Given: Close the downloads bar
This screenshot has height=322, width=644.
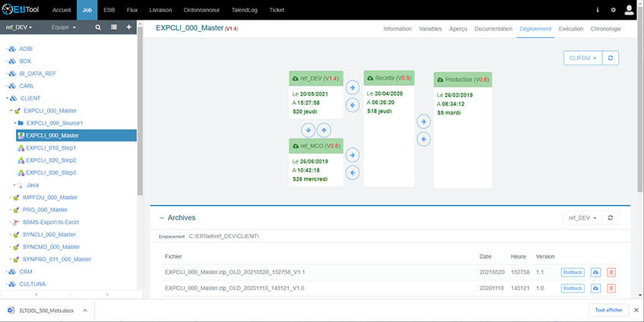Looking at the screenshot, I should (636, 310).
